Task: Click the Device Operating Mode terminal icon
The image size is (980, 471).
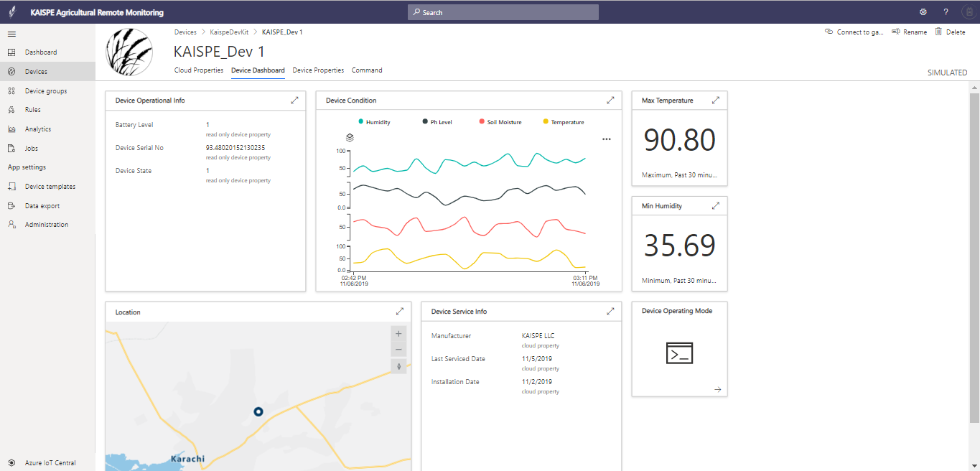Action: (x=679, y=353)
